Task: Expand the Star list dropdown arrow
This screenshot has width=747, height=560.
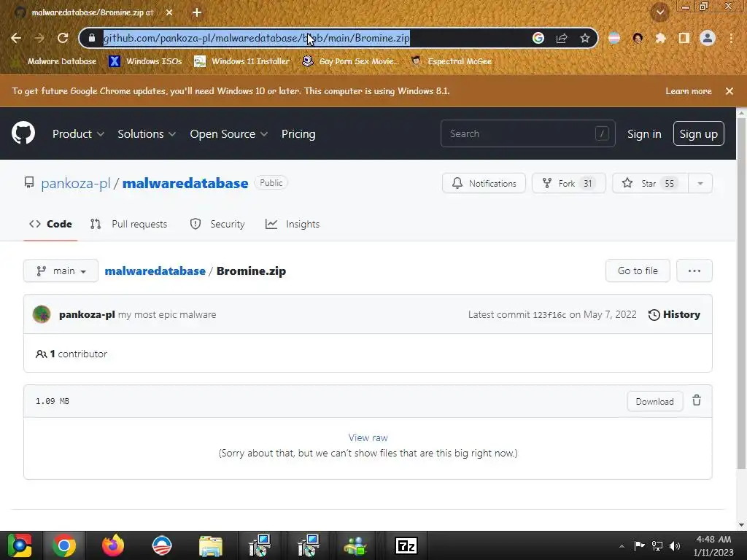Action: click(700, 183)
